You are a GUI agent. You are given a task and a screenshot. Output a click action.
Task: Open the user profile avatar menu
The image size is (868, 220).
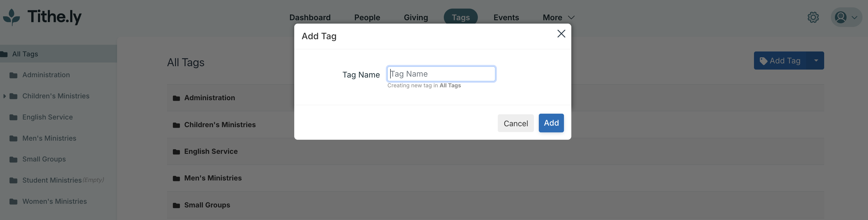840,17
